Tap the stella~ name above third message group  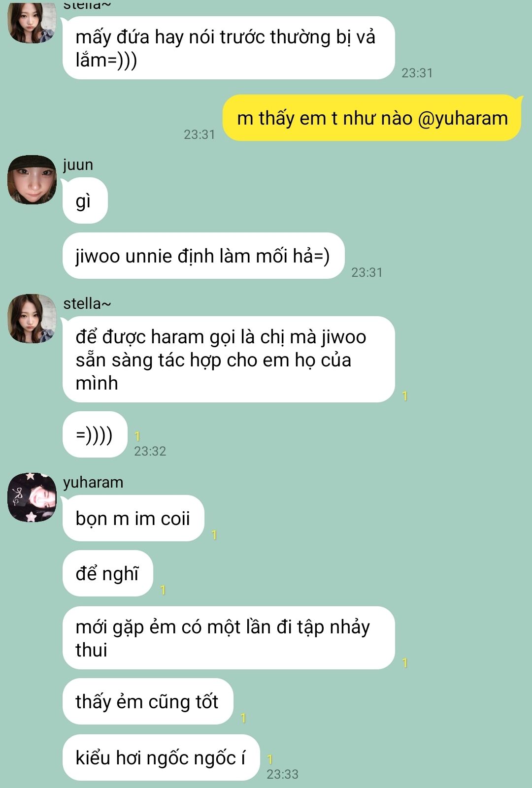click(x=87, y=303)
